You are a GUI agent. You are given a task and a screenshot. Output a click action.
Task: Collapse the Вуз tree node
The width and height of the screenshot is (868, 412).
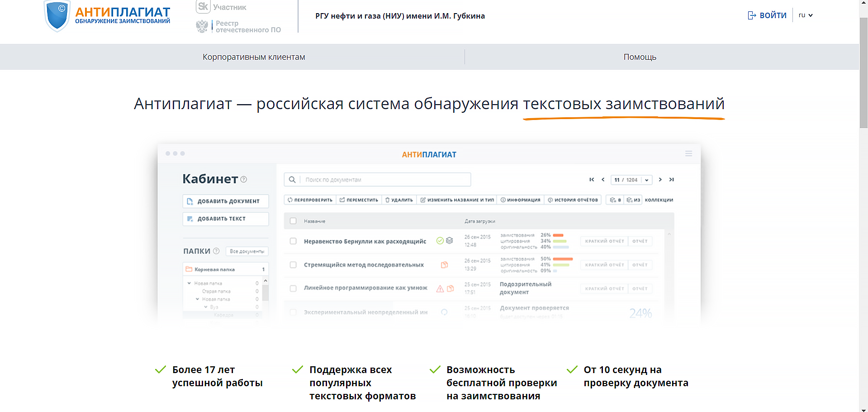pyautogui.click(x=206, y=307)
